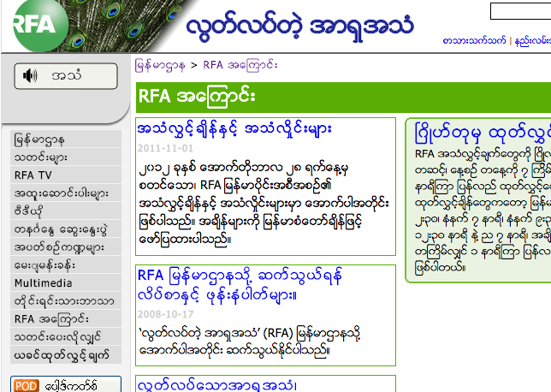Click the မြန်မာဌာန breadcrumb link
This screenshot has width=551, height=392.
160,65
